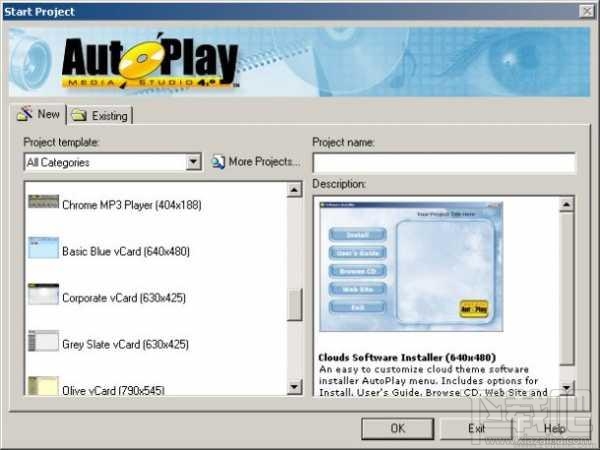Select "Corporate vCard (630x425)" entry
Image resolution: width=600 pixels, height=450 pixels.
(x=124, y=298)
